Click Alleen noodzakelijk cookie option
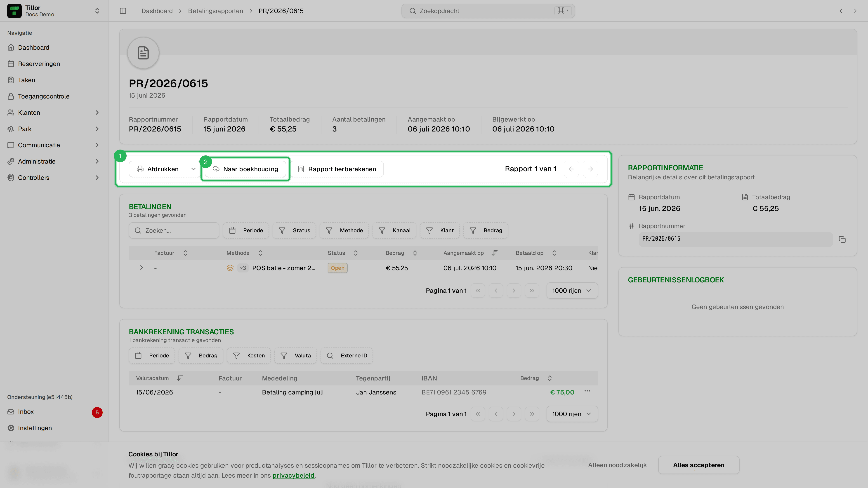The width and height of the screenshot is (868, 488). coord(617,465)
